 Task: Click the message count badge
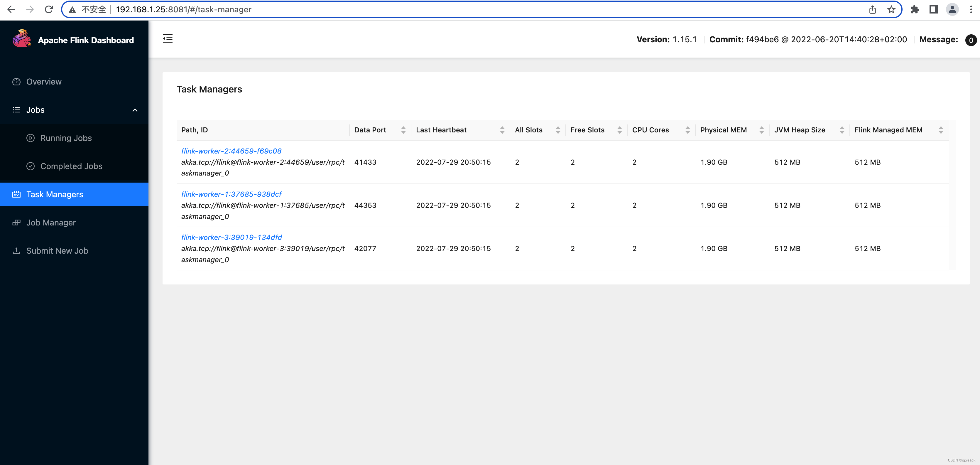tap(971, 40)
